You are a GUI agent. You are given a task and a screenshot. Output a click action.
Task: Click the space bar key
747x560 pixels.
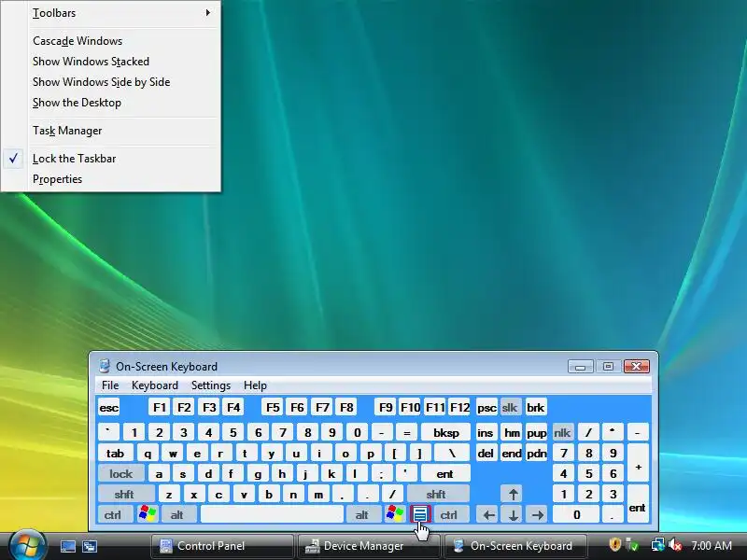click(x=272, y=514)
